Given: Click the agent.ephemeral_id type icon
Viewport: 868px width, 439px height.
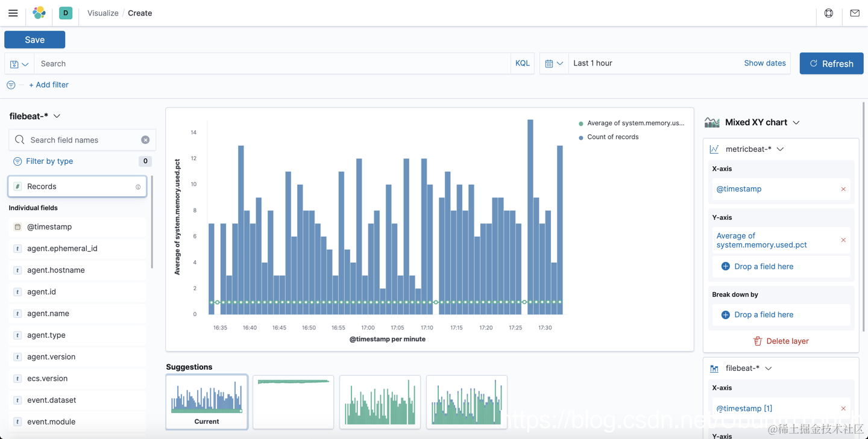Looking at the screenshot, I should coord(17,249).
